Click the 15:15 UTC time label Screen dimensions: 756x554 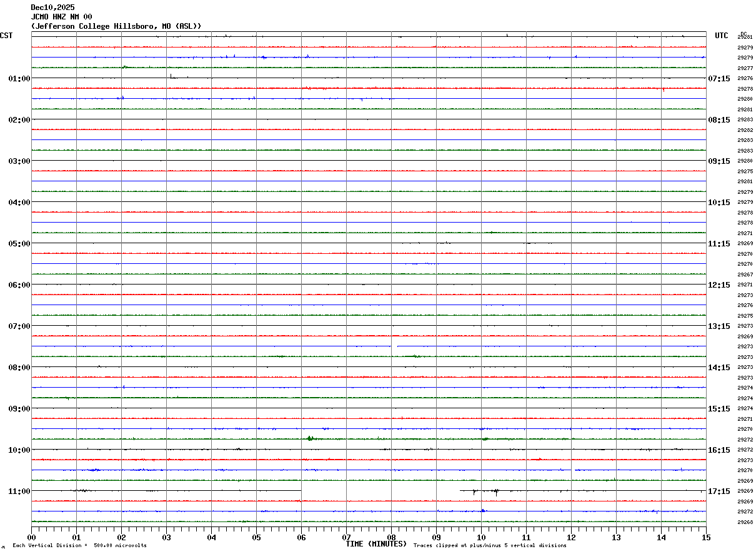719,409
